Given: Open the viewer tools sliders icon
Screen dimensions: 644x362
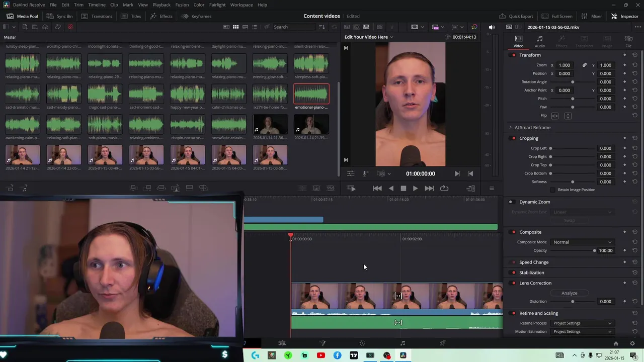Looking at the screenshot, I should (350, 173).
